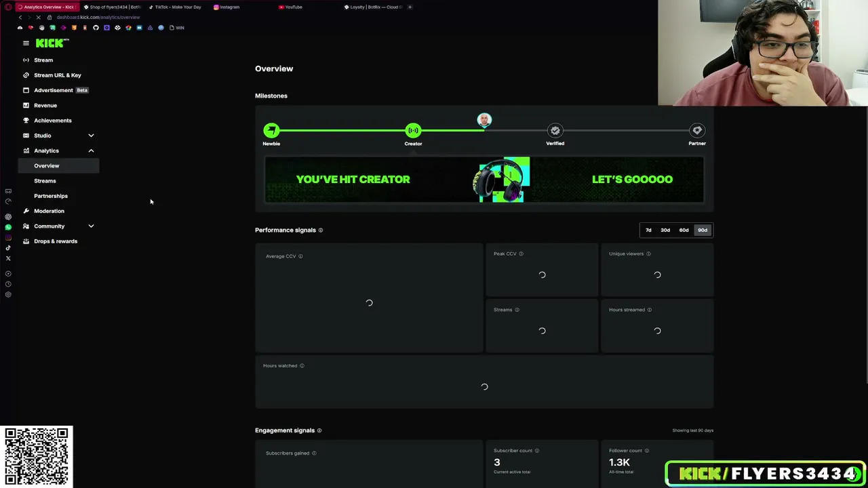Switch to TikTok - Make Your Day tab
This screenshot has height=488, width=868.
click(178, 7)
